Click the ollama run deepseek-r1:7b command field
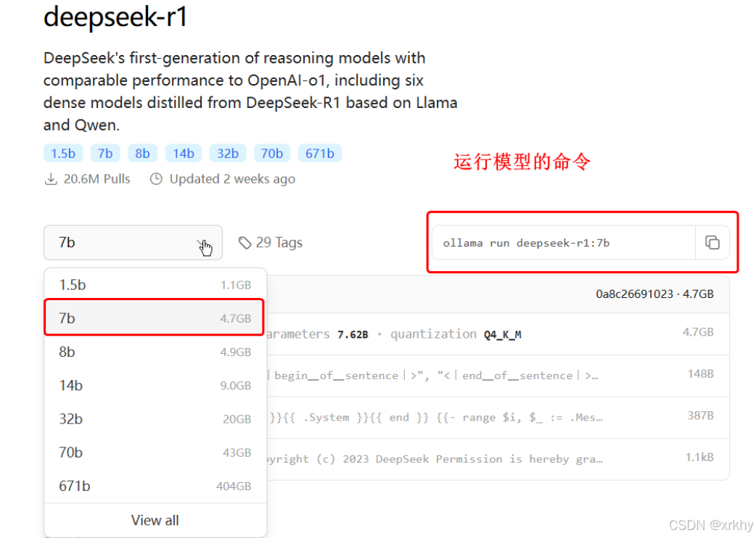 click(563, 242)
